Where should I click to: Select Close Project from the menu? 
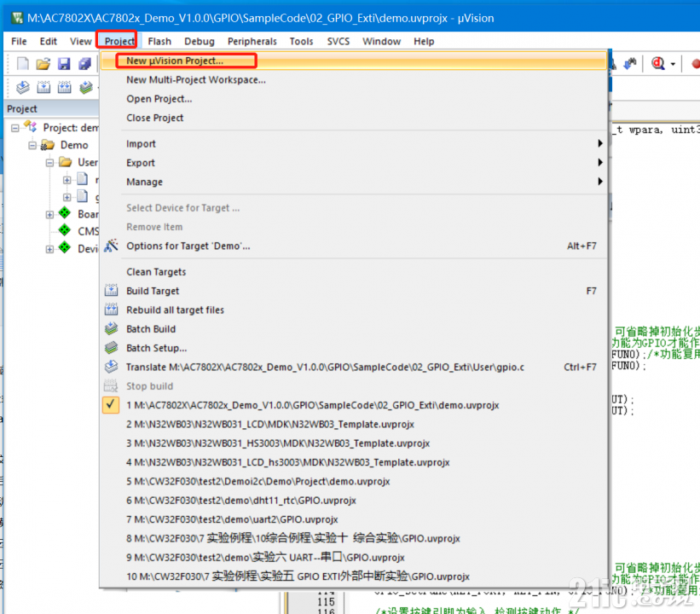(354, 118)
